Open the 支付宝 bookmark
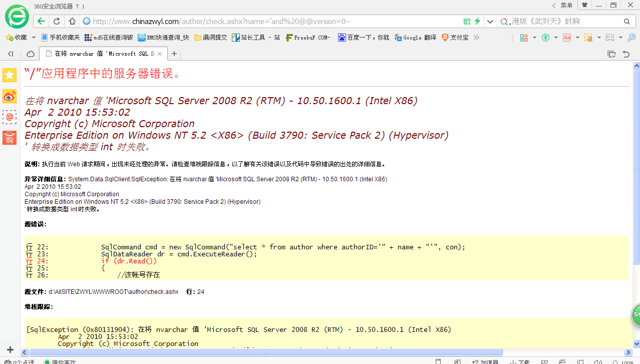The width and height of the screenshot is (640, 364). click(x=455, y=38)
